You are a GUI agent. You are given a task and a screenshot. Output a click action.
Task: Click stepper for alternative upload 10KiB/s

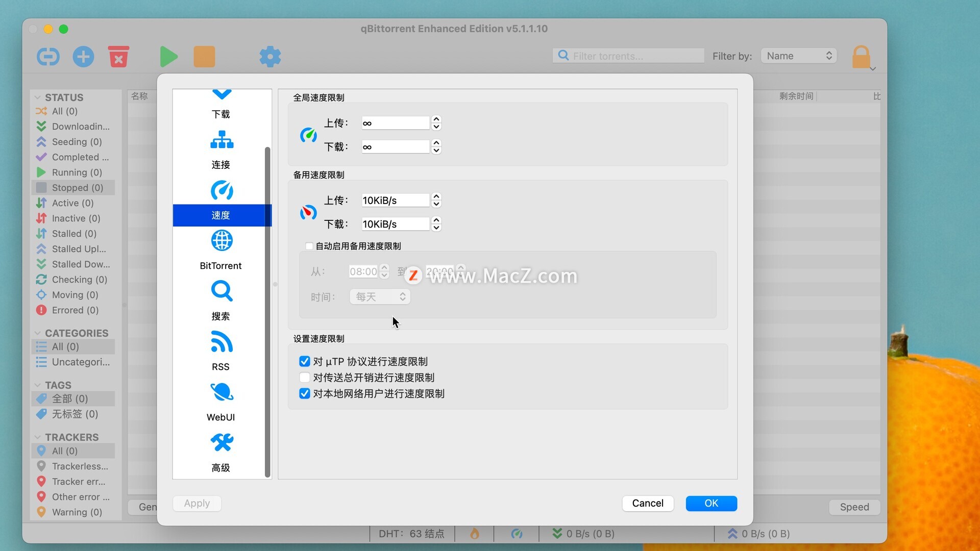point(436,200)
